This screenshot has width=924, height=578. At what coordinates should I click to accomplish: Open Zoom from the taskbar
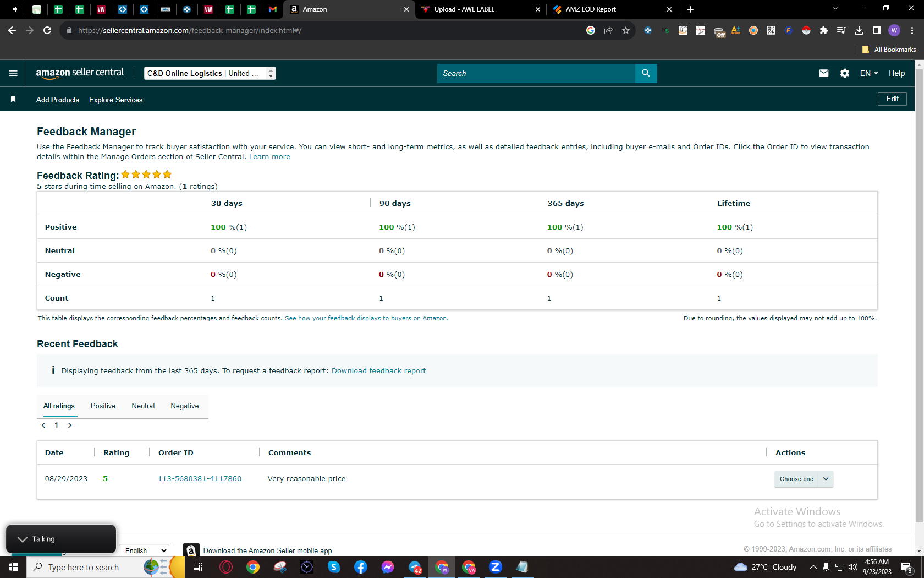click(496, 567)
